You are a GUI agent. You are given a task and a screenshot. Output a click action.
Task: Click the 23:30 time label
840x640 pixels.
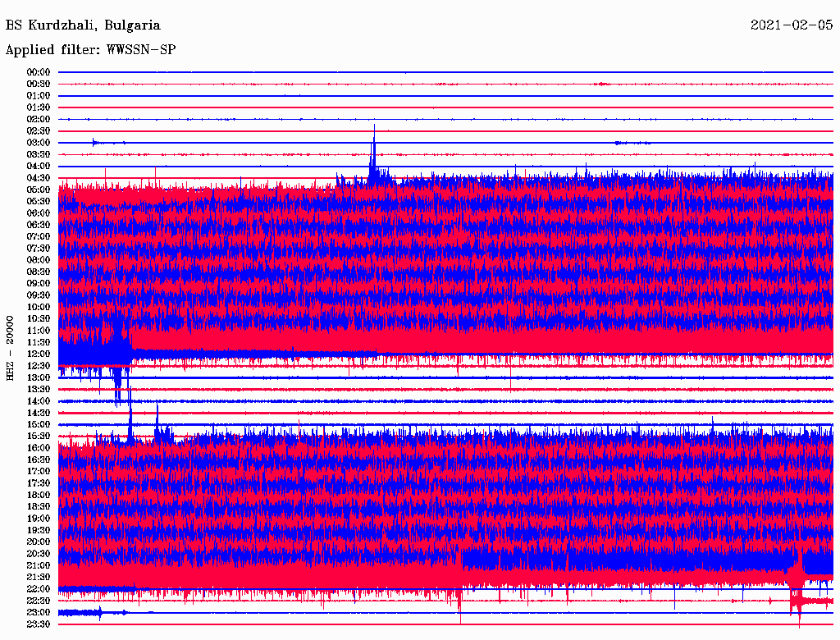[x=39, y=624]
